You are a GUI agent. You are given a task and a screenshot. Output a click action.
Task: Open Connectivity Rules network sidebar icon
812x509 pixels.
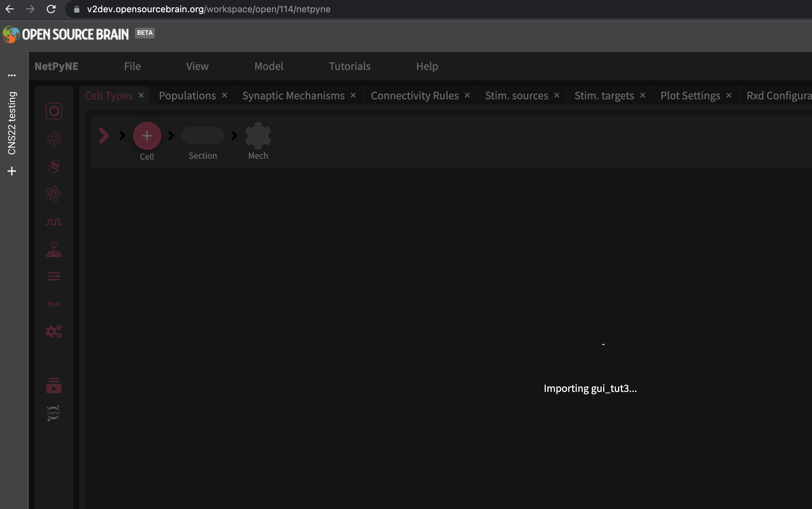(x=54, y=194)
